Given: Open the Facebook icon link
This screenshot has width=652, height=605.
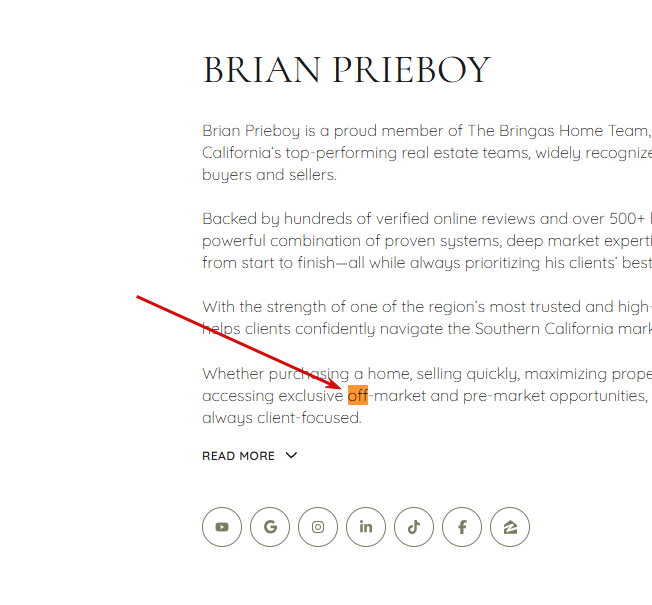Looking at the screenshot, I should coord(462,527).
